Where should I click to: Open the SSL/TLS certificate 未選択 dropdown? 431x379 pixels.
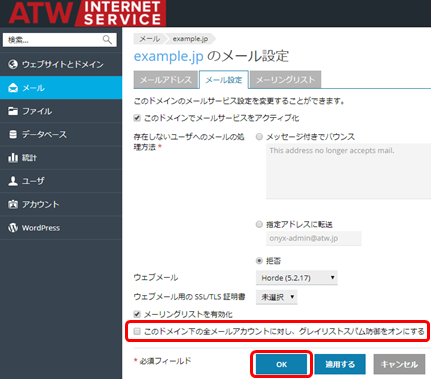click(x=276, y=297)
